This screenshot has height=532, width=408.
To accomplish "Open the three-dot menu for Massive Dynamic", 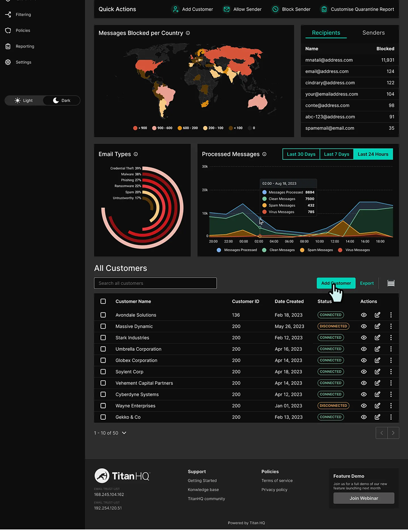I will pos(391,326).
